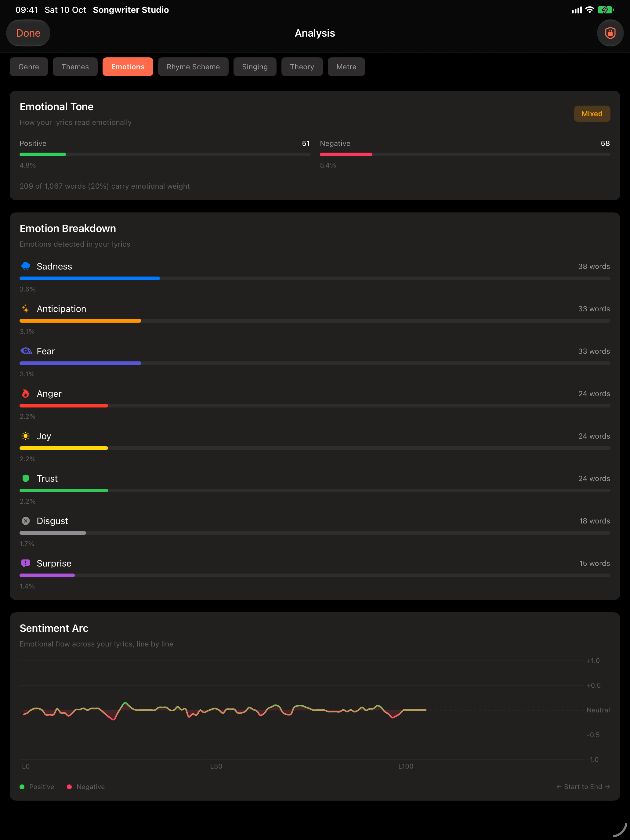This screenshot has width=630, height=840.
Task: Tap the cellular signal bars icon
Action: 577,10
